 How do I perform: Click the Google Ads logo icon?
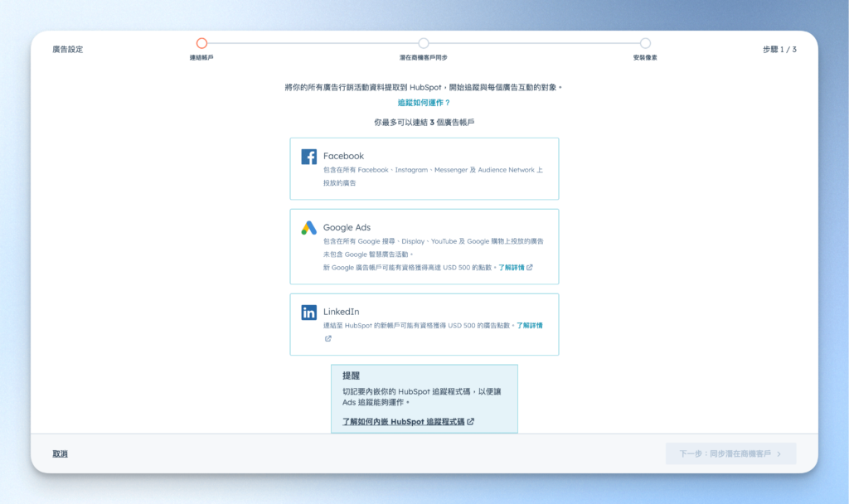(308, 228)
